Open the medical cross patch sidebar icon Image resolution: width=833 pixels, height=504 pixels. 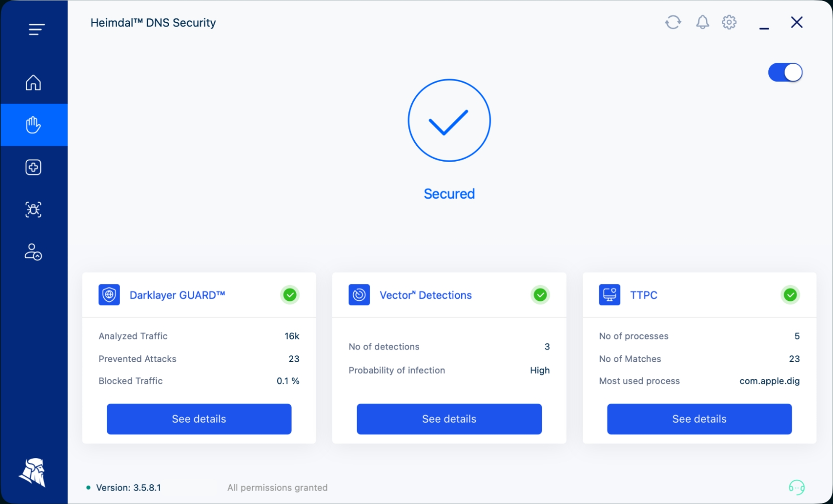[34, 168]
